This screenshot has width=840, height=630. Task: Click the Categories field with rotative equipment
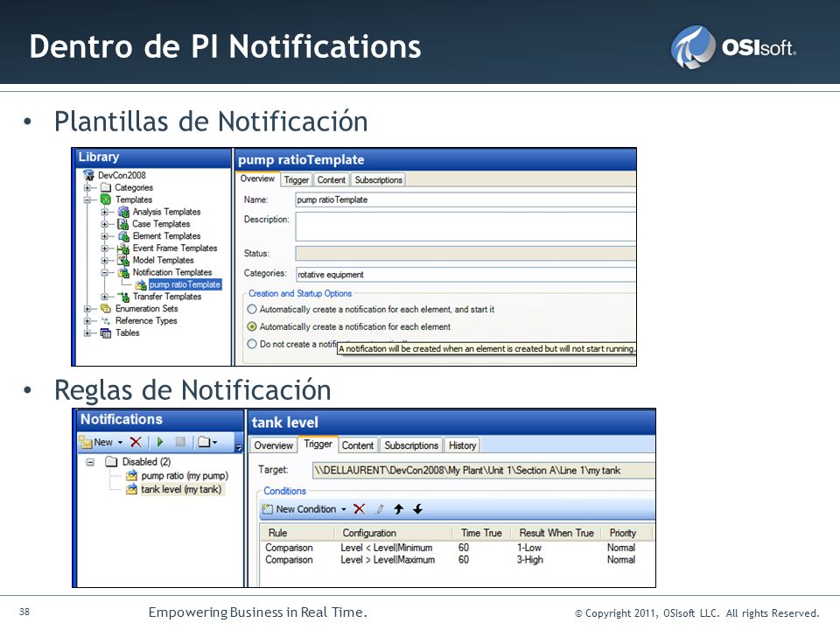(465, 275)
